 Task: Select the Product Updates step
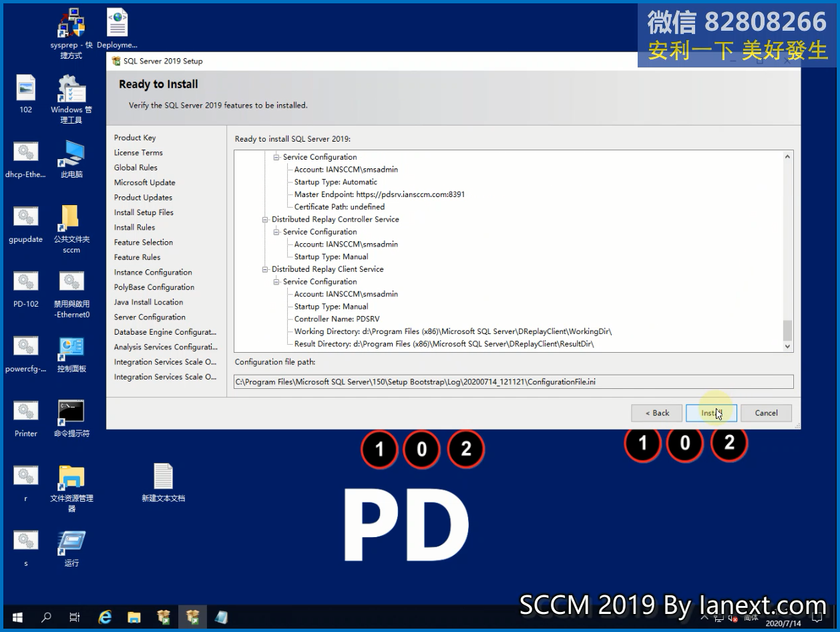[143, 198]
